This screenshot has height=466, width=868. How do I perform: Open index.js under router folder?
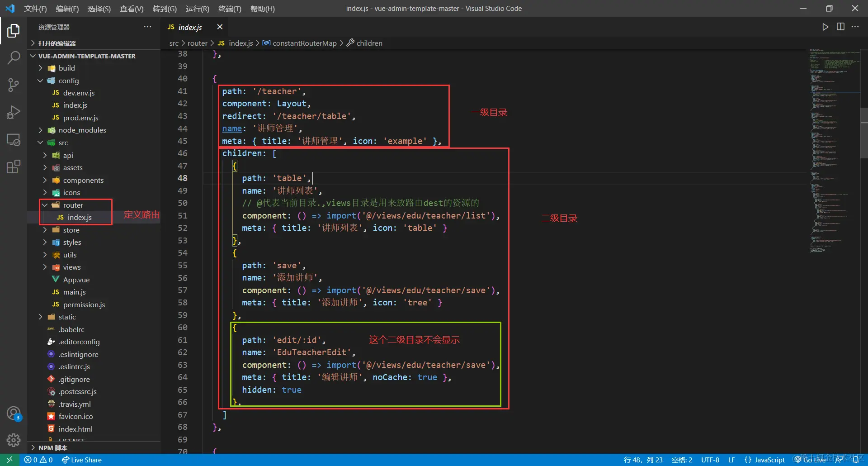point(94,217)
